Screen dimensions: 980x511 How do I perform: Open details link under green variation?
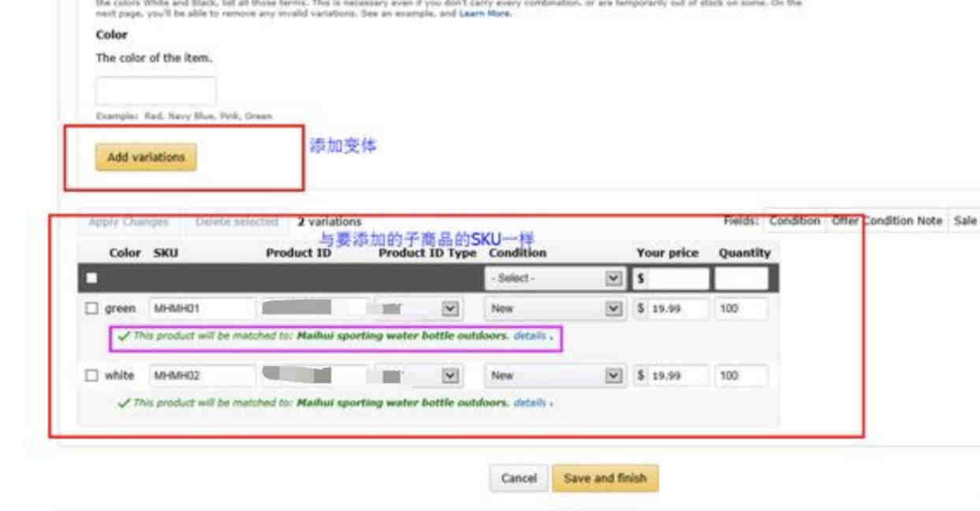click(530, 336)
